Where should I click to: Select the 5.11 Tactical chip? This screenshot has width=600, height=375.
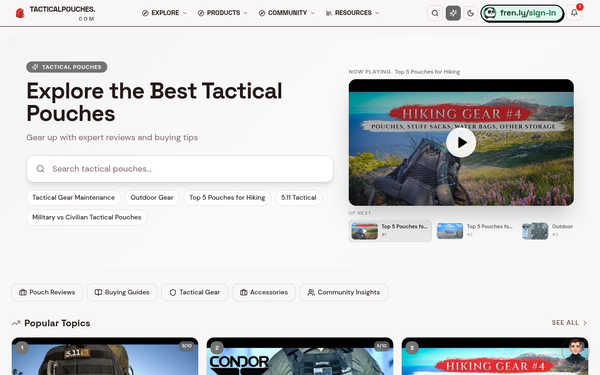tap(299, 198)
